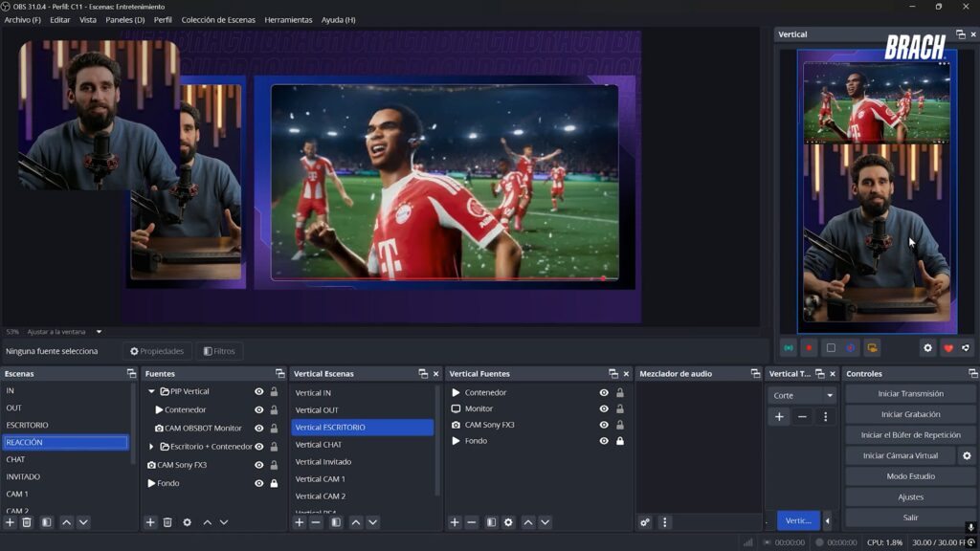Screen dimensions: 980x551
Task: Hide the CAM OBSBOT Monitor source
Action: point(258,429)
